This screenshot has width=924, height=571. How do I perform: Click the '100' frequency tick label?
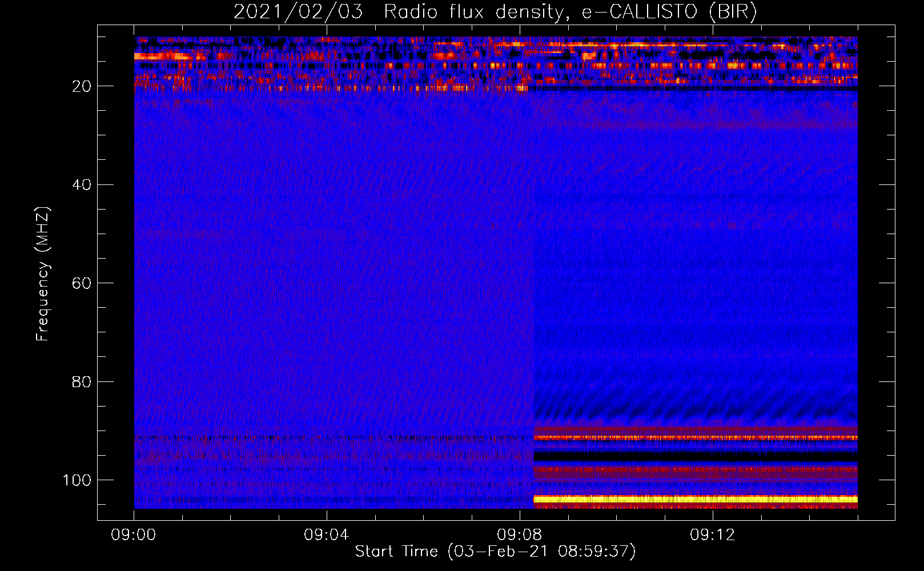[77, 480]
